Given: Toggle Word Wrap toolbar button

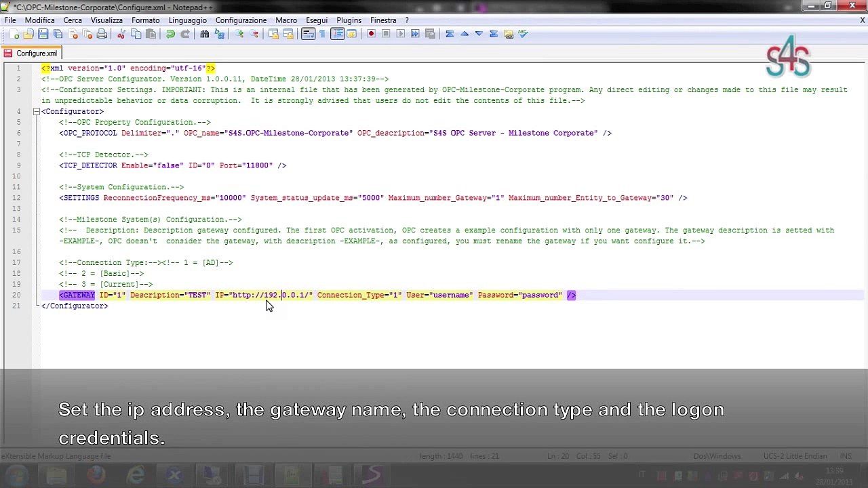Looking at the screenshot, I should tap(308, 34).
